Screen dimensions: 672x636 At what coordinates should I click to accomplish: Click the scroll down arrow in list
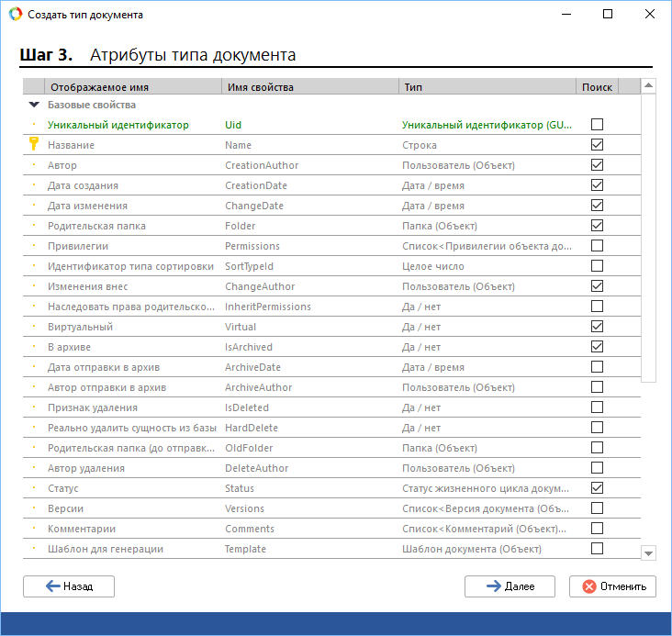(x=648, y=553)
